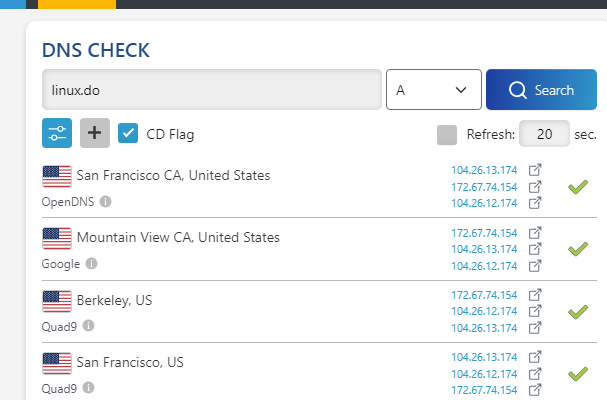Open external link for Google 172.67.74.154
Image resolution: width=607 pixels, height=400 pixels.
535,233
